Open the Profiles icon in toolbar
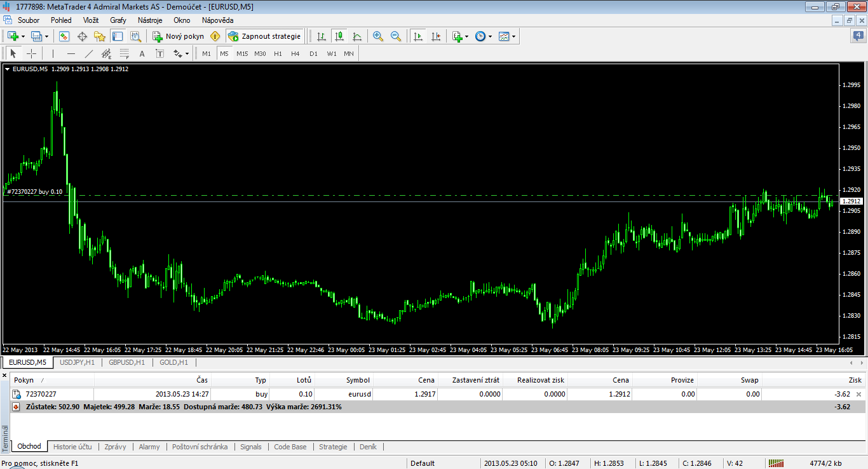The width and height of the screenshot is (868, 469). coord(36,36)
